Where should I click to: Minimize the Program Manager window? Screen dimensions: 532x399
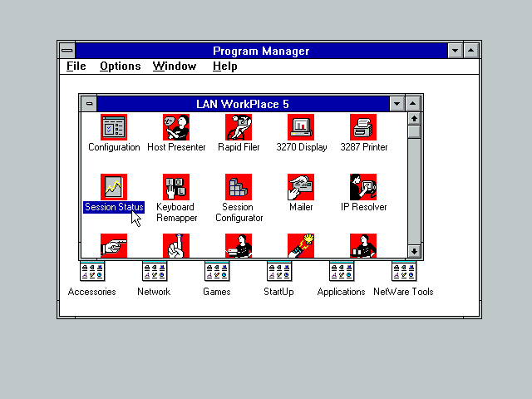point(456,51)
